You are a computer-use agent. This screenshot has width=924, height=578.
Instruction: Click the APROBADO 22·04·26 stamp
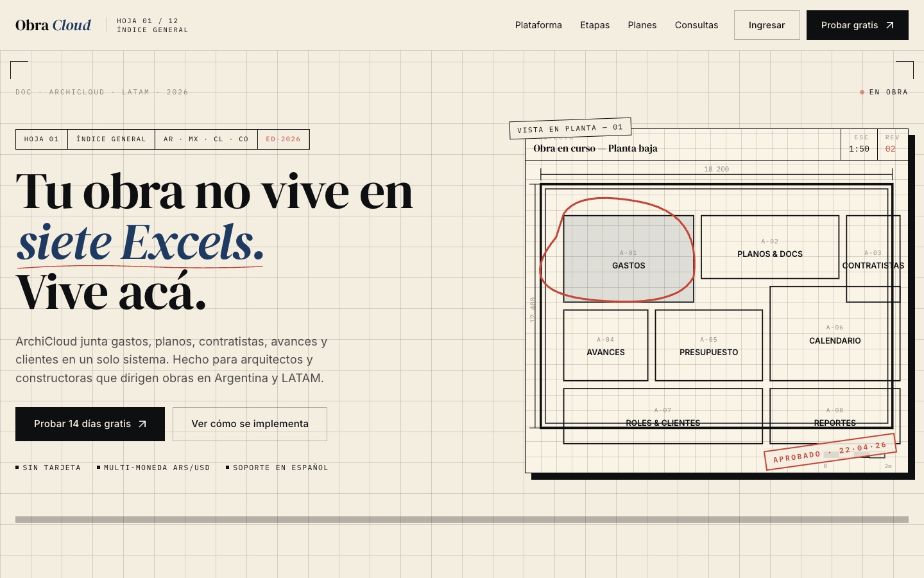(x=830, y=451)
